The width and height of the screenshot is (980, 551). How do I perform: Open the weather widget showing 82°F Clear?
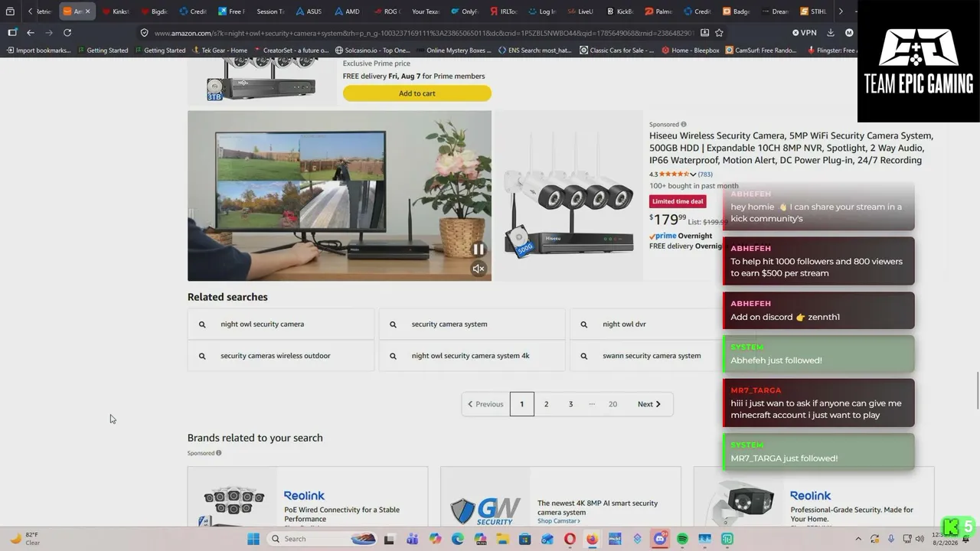24,539
